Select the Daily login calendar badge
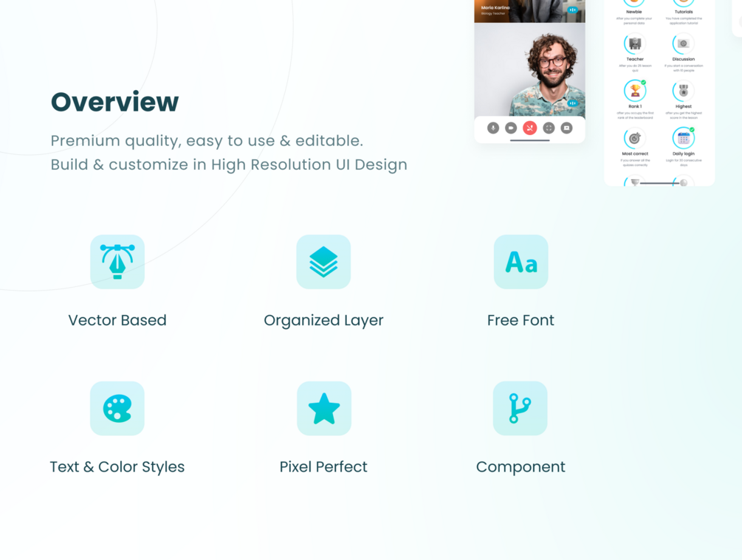The height and width of the screenshot is (560, 742). tap(684, 138)
